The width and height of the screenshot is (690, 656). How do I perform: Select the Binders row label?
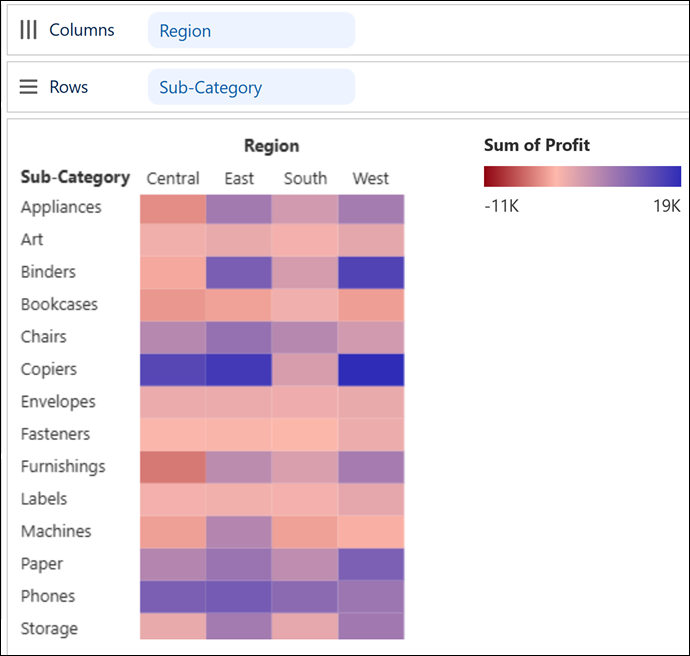[x=48, y=272]
